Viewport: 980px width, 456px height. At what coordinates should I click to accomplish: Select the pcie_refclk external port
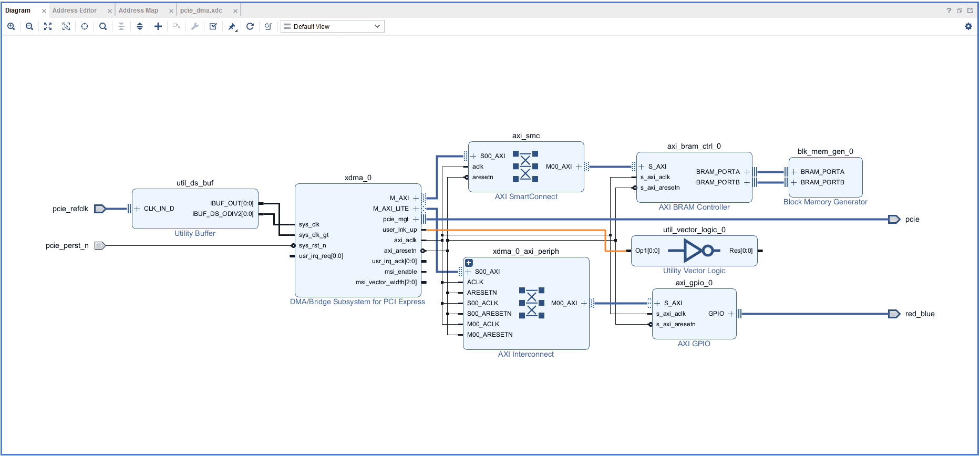(x=100, y=209)
